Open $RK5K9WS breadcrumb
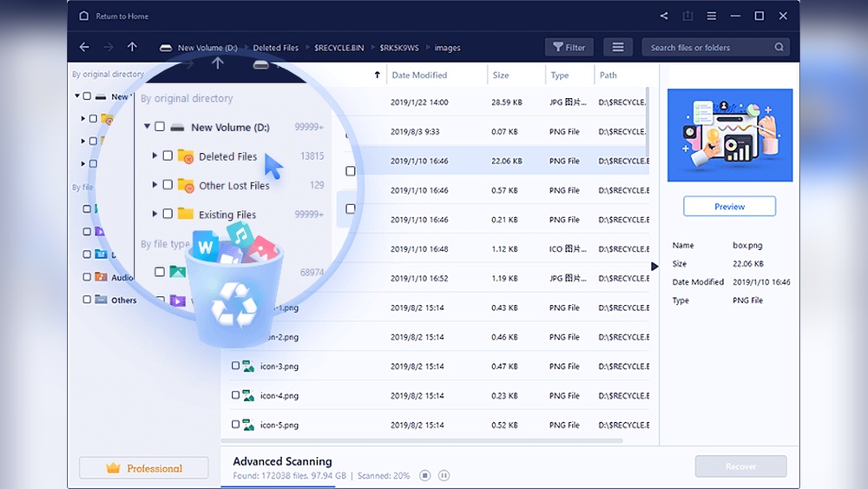This screenshot has height=489, width=868. [x=398, y=48]
